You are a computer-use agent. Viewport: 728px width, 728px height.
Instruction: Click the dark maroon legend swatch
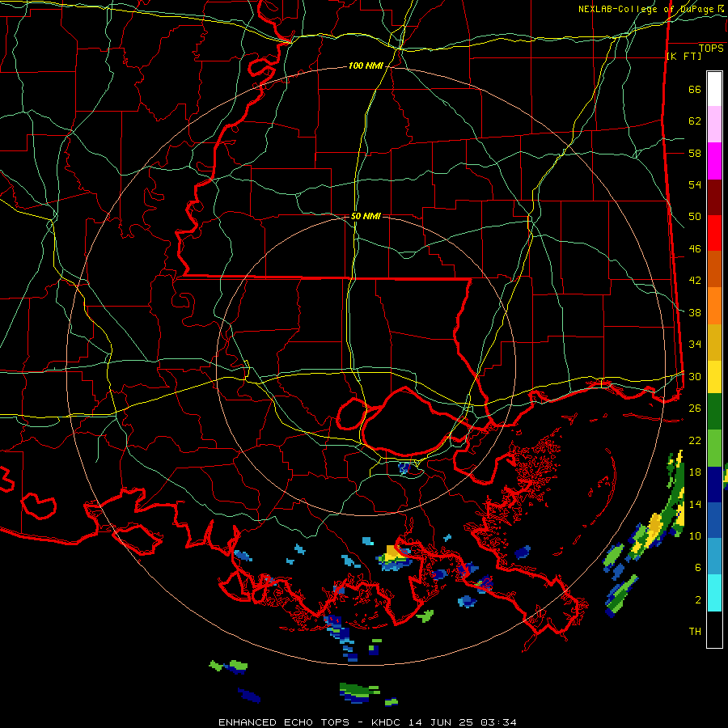[x=714, y=197]
